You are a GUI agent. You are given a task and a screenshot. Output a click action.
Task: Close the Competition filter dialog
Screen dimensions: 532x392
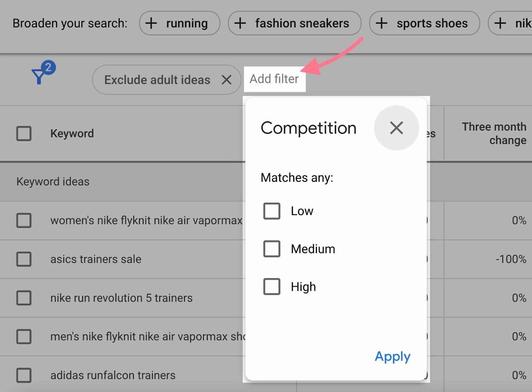point(396,128)
